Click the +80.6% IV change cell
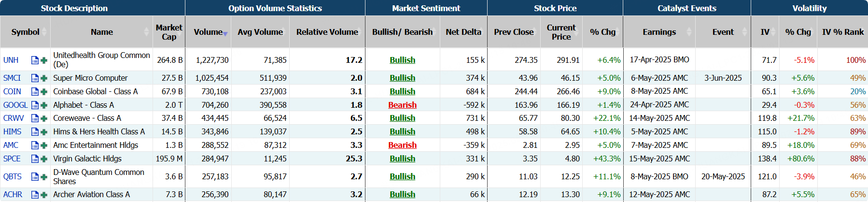Screen dimensions: 868x202 [799, 159]
